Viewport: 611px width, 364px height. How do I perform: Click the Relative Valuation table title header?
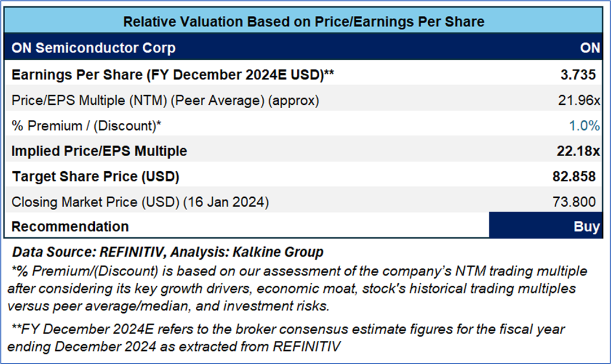(304, 22)
